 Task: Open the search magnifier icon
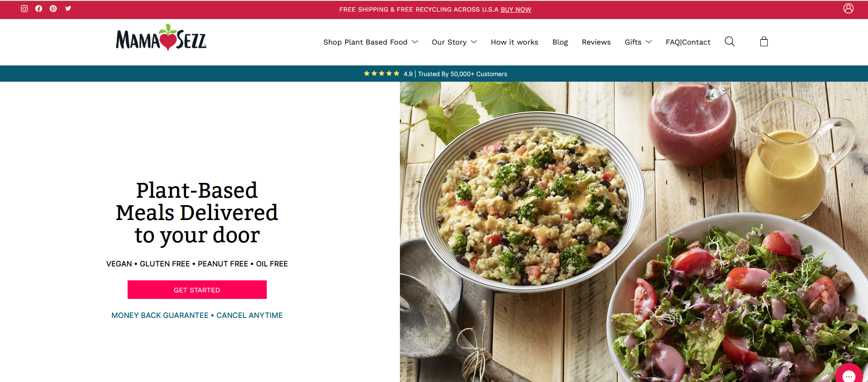[730, 42]
